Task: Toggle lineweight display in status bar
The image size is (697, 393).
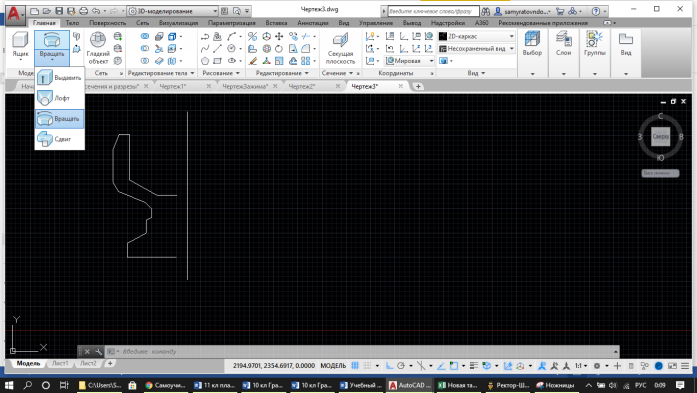Action: click(474, 365)
